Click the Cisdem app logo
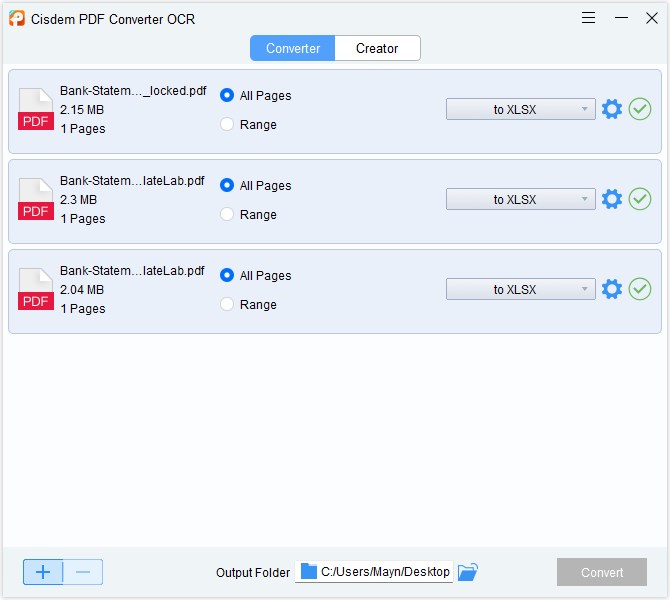The width and height of the screenshot is (670, 600). 17,18
